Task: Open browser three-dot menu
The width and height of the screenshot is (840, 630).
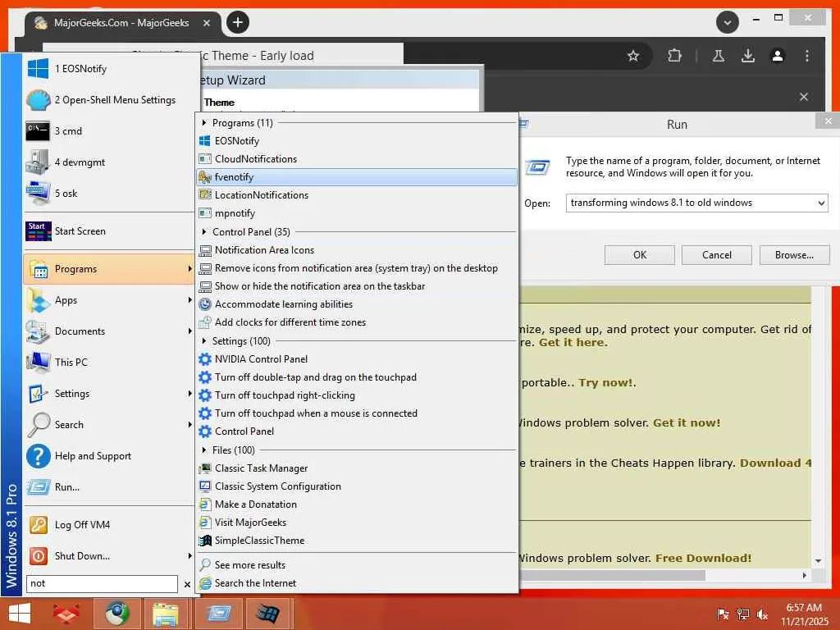Action: [807, 56]
